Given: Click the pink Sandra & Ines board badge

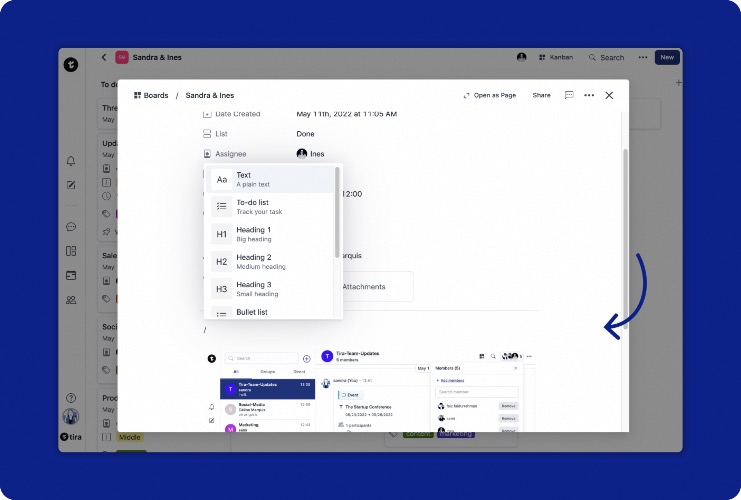Looking at the screenshot, I should coord(122,57).
